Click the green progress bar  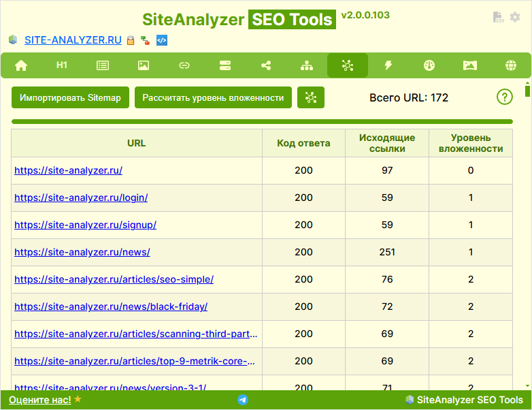[262, 122]
